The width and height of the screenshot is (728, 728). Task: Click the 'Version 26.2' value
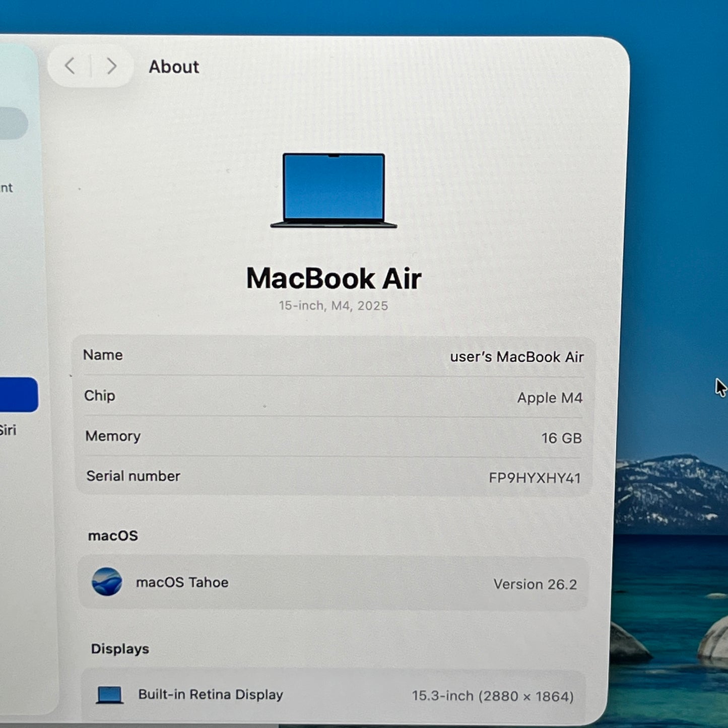click(535, 584)
